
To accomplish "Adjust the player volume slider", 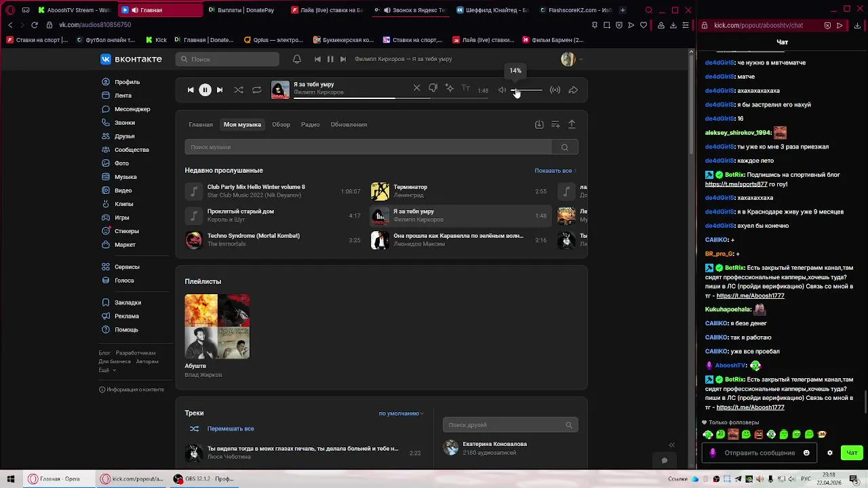I will pos(527,90).
